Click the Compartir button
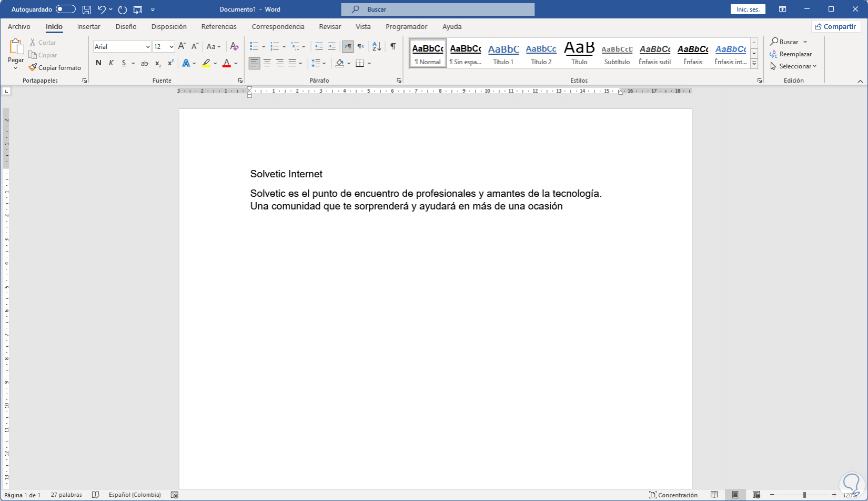 point(836,26)
